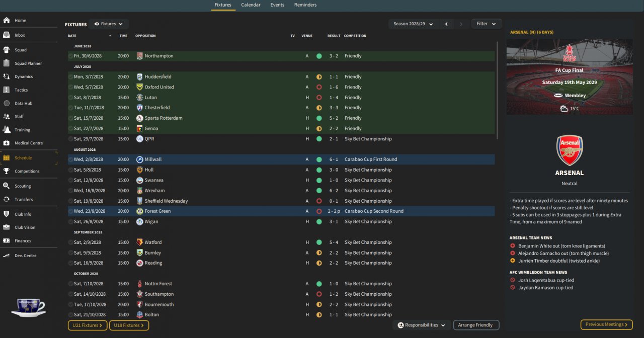Image resolution: width=644 pixels, height=338 pixels.
Task: Click the Southampton club badge
Action: pos(140,294)
